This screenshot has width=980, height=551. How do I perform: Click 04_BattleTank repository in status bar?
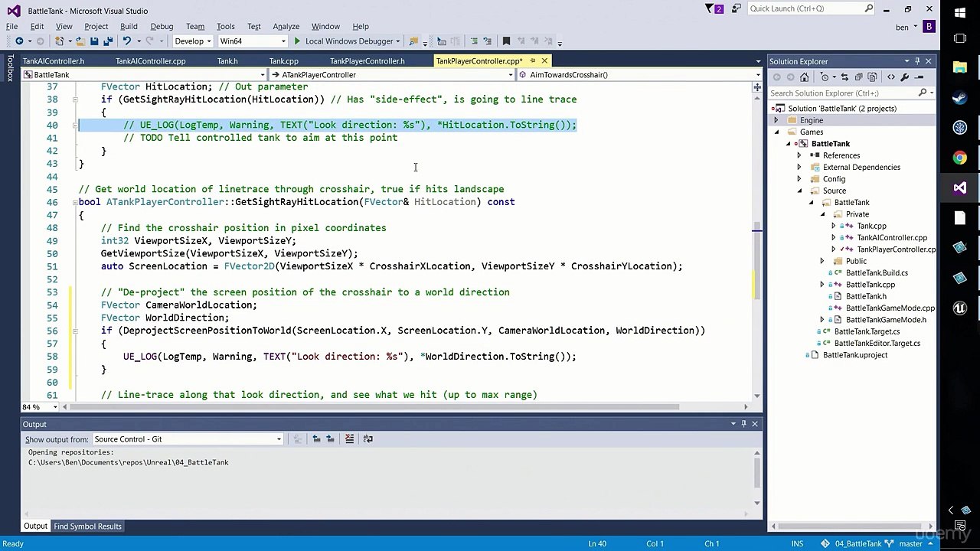(852, 543)
